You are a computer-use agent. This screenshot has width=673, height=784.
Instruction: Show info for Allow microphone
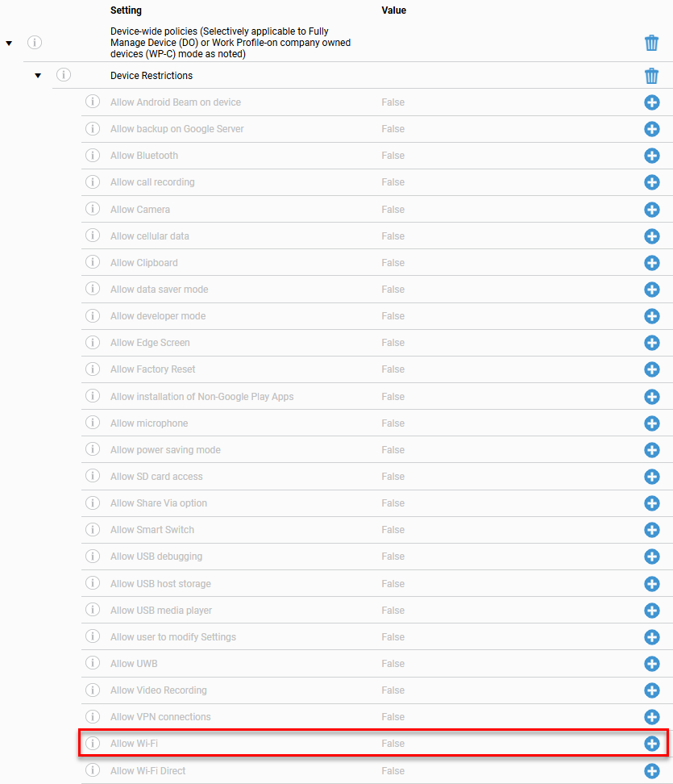pos(93,423)
